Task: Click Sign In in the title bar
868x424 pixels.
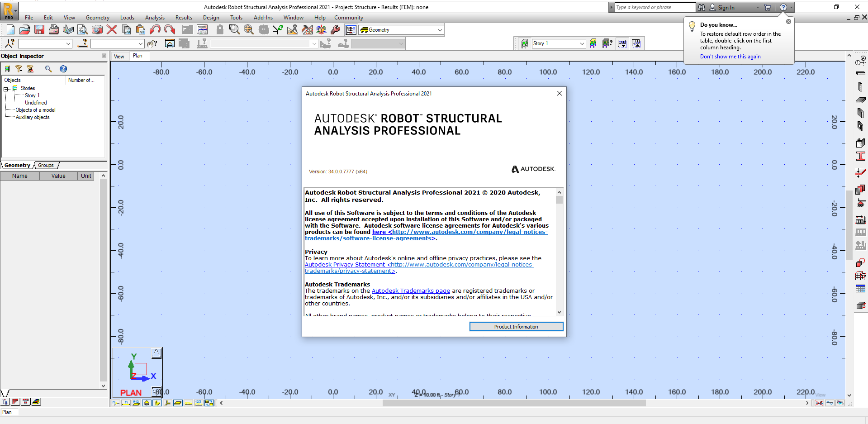Action: [x=726, y=7]
